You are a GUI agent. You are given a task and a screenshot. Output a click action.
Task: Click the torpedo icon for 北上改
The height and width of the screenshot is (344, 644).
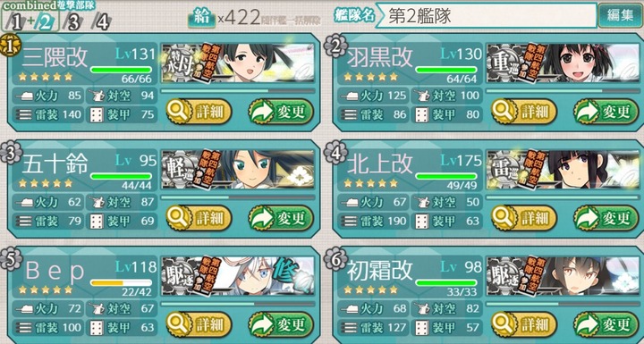click(349, 222)
